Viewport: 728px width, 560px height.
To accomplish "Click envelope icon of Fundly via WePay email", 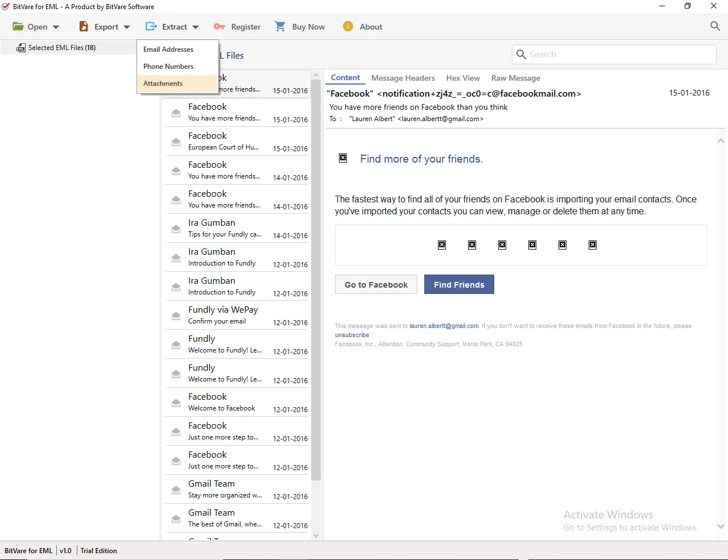I will 176,316.
